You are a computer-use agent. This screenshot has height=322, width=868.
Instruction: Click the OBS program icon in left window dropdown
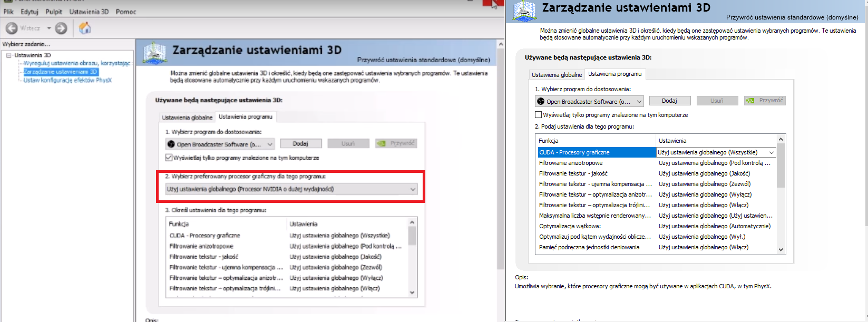(171, 144)
